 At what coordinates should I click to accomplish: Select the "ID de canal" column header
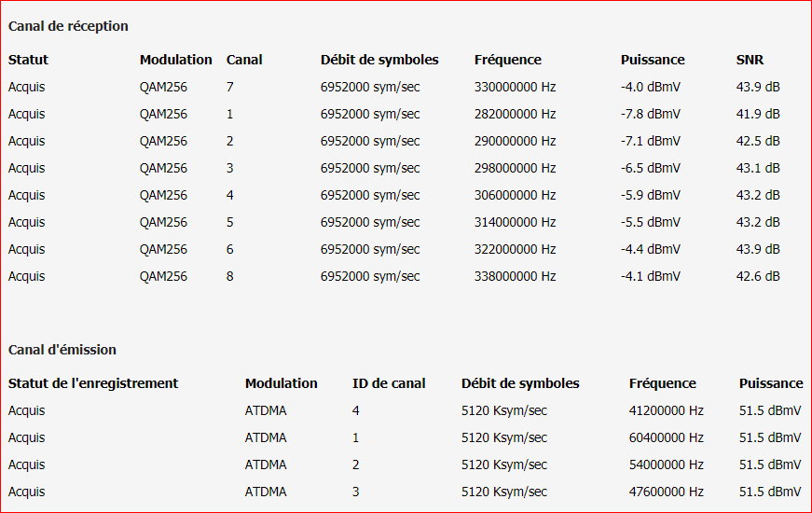tap(389, 383)
